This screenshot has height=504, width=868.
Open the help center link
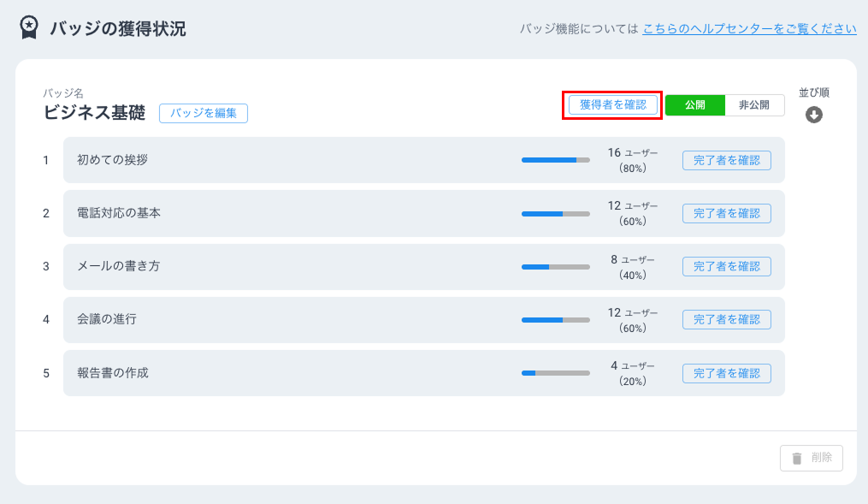tap(749, 28)
